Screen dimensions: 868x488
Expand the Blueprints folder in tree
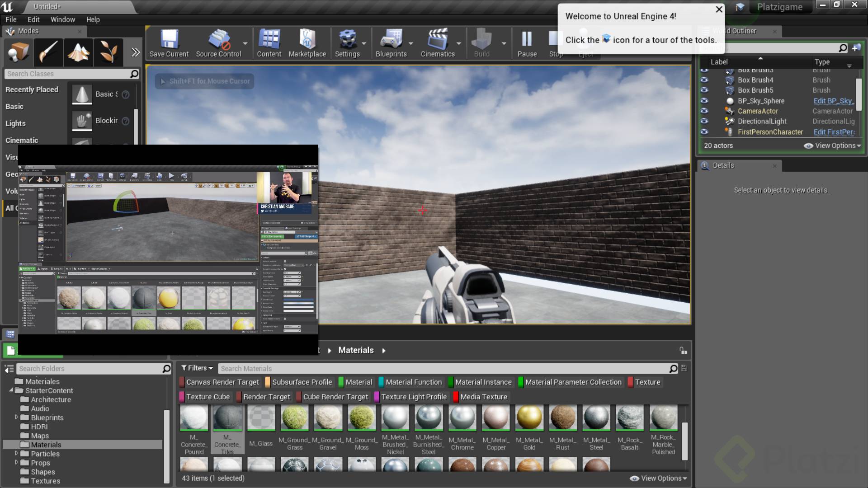[17, 418]
